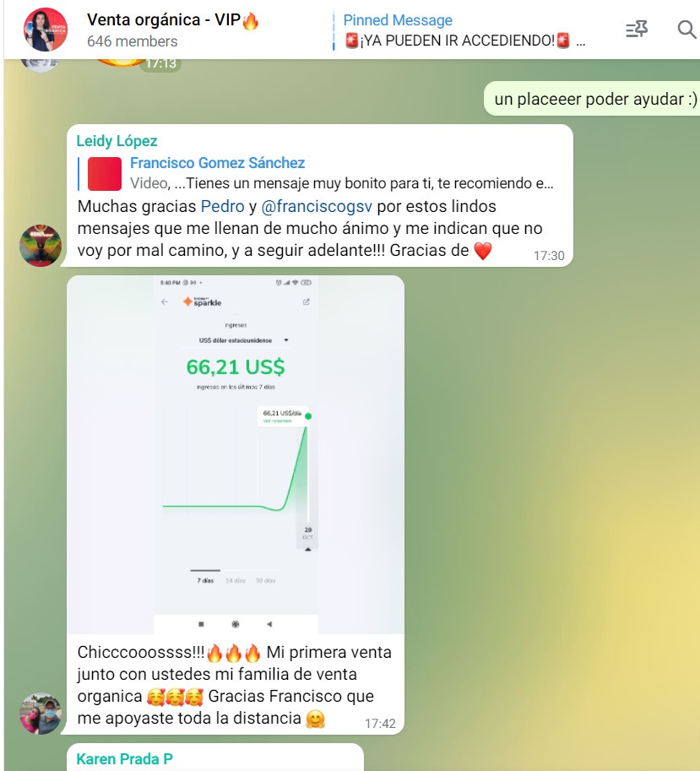This screenshot has height=771, width=700.
Task: Click the partially visible avatar at top left
Action: pos(41,65)
